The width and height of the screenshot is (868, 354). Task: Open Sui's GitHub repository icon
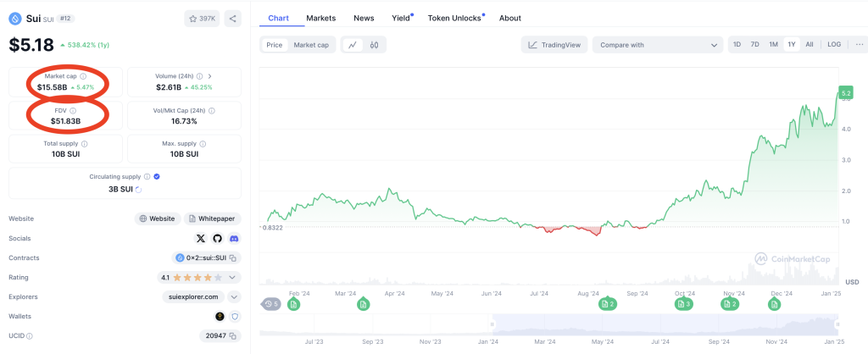[x=218, y=238]
